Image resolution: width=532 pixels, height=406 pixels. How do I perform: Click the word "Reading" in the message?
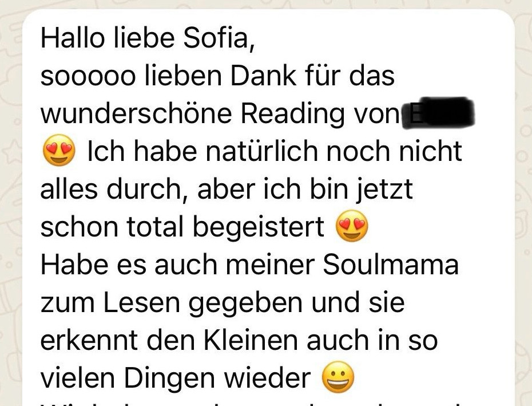(x=292, y=114)
